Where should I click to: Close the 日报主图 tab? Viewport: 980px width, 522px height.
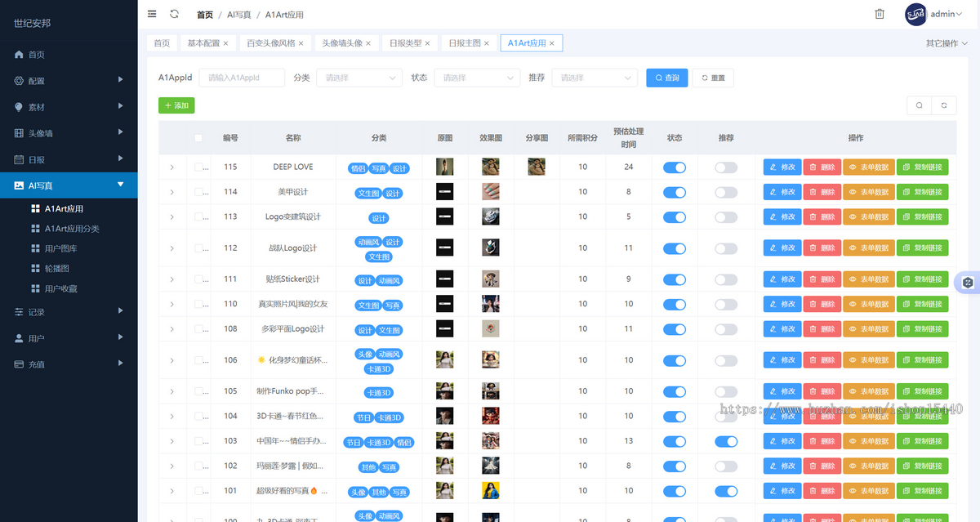(x=487, y=43)
